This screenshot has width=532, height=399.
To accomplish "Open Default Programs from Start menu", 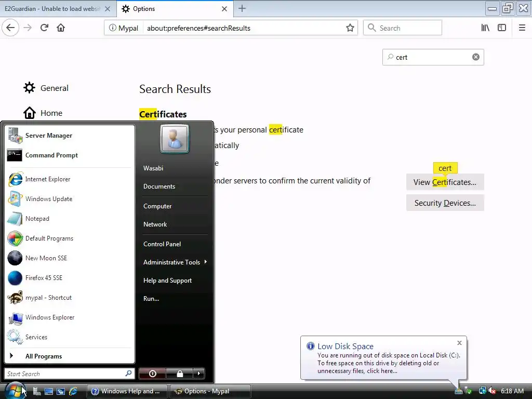I will (x=70, y=238).
